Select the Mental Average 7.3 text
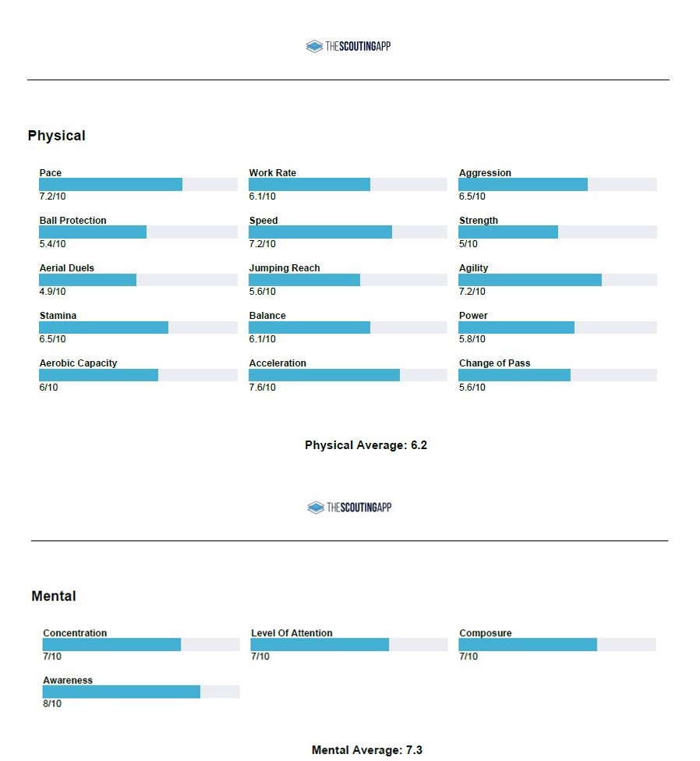This screenshot has width=700, height=761. click(x=366, y=750)
